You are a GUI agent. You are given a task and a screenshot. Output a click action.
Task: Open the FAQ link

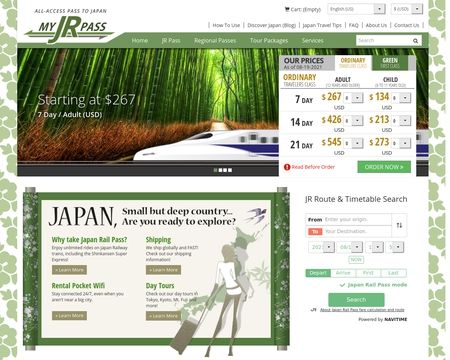[x=353, y=25]
